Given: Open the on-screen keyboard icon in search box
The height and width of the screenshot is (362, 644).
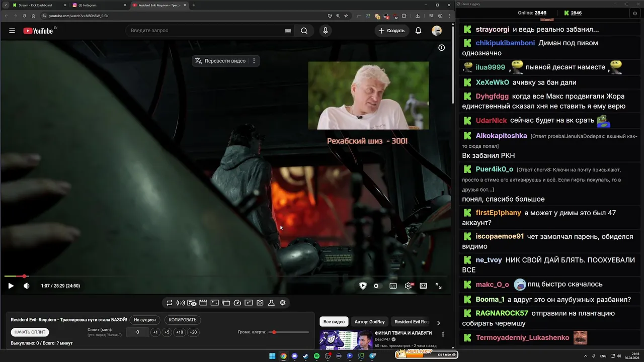Looking at the screenshot, I should (x=288, y=31).
